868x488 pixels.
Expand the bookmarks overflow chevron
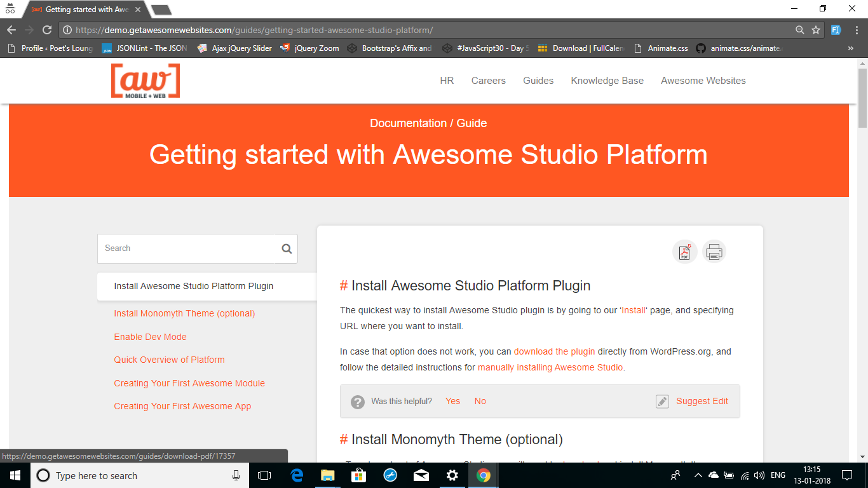coord(851,48)
